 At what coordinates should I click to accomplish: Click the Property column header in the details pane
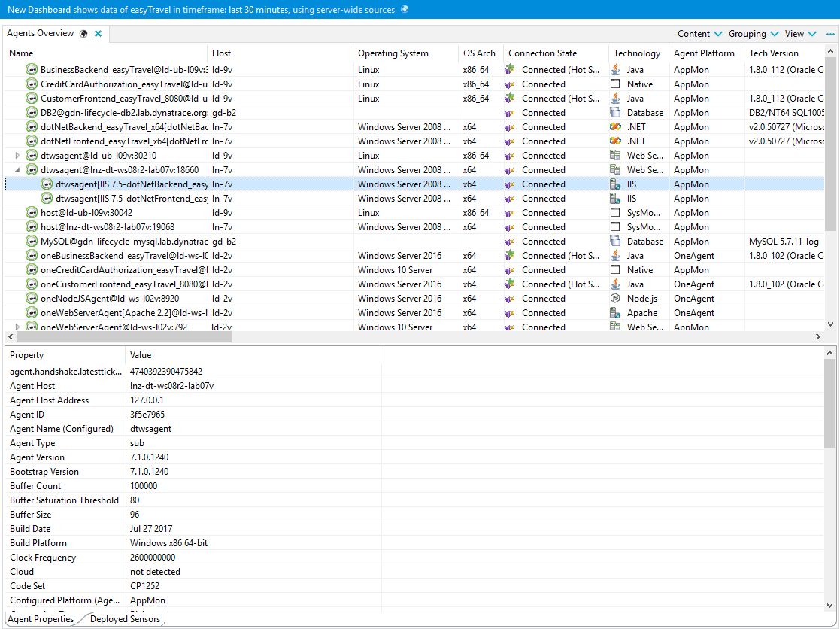(x=65, y=355)
